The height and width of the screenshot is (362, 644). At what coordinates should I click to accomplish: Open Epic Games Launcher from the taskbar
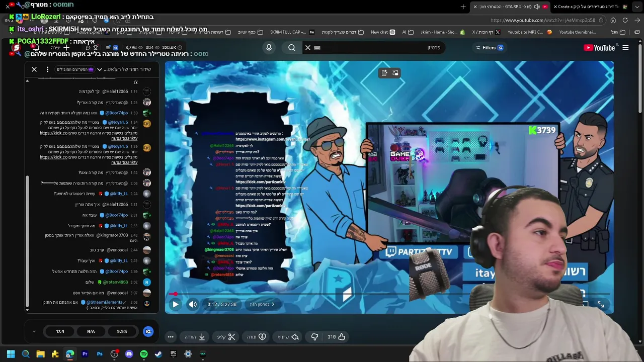(173, 354)
